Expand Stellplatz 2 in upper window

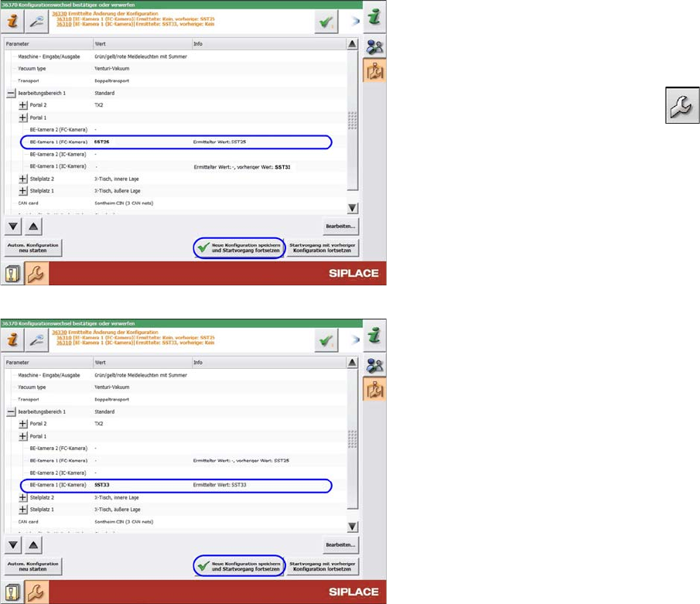tap(23, 179)
